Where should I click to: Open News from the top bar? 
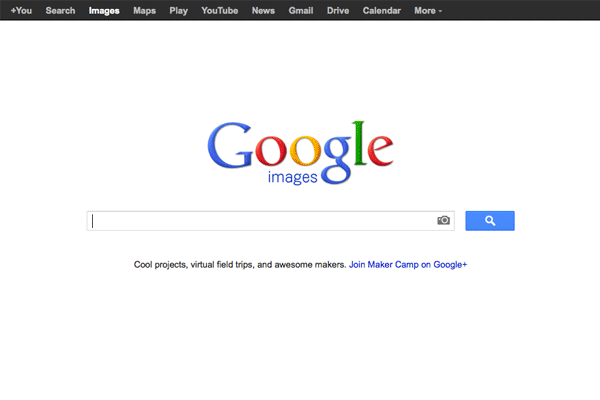click(263, 11)
